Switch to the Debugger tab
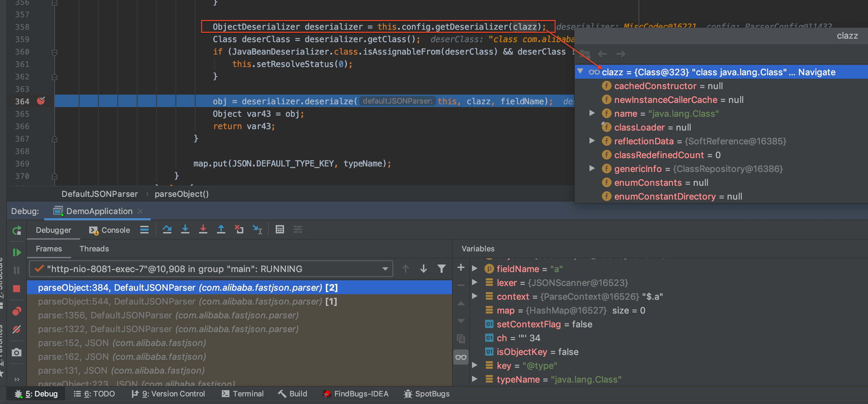 click(54, 230)
